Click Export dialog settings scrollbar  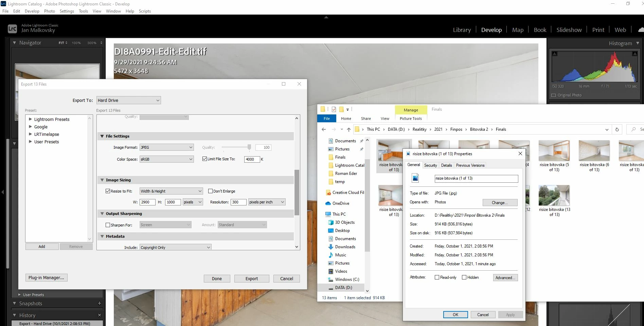[x=297, y=192]
